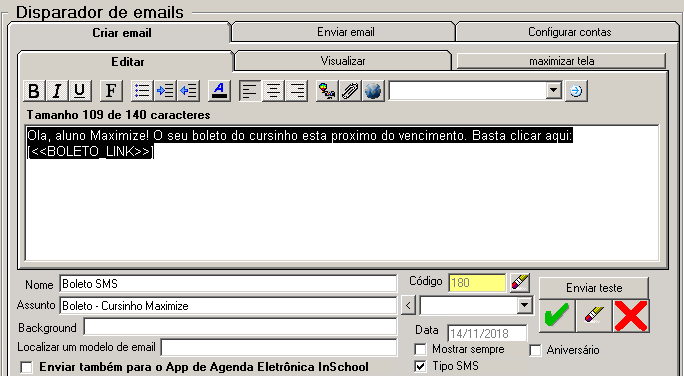Enable sending to InSchool Agenda app

tap(27, 367)
